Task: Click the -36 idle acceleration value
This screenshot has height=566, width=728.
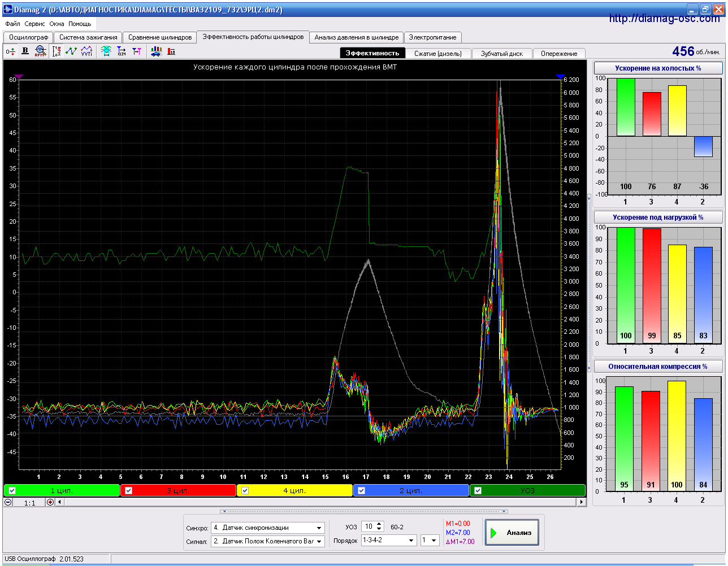Action: click(x=703, y=186)
